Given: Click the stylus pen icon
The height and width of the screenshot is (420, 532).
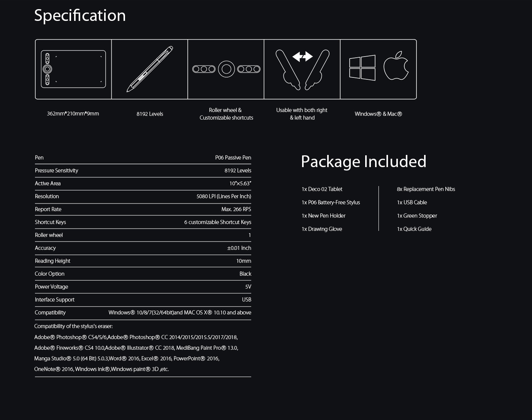Looking at the screenshot, I should [150, 69].
